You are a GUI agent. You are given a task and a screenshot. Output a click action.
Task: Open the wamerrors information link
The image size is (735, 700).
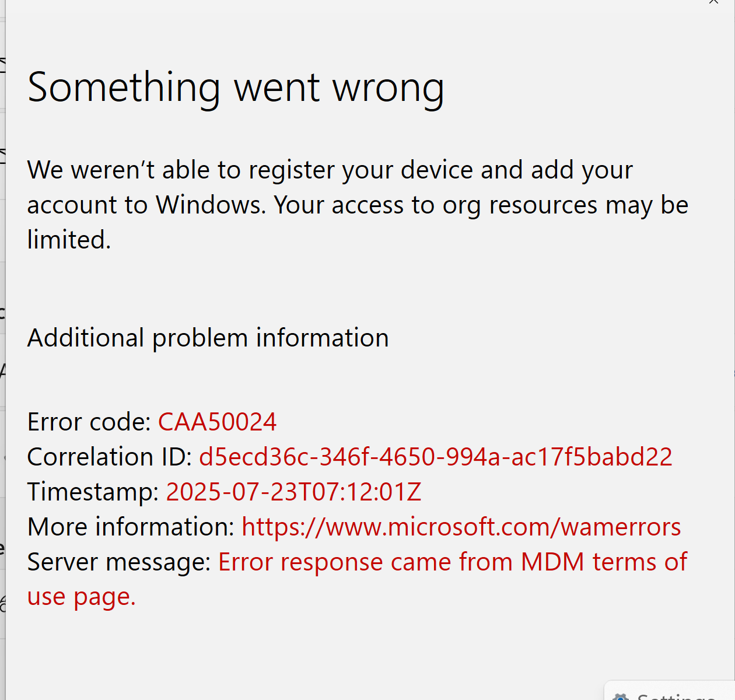point(461,526)
